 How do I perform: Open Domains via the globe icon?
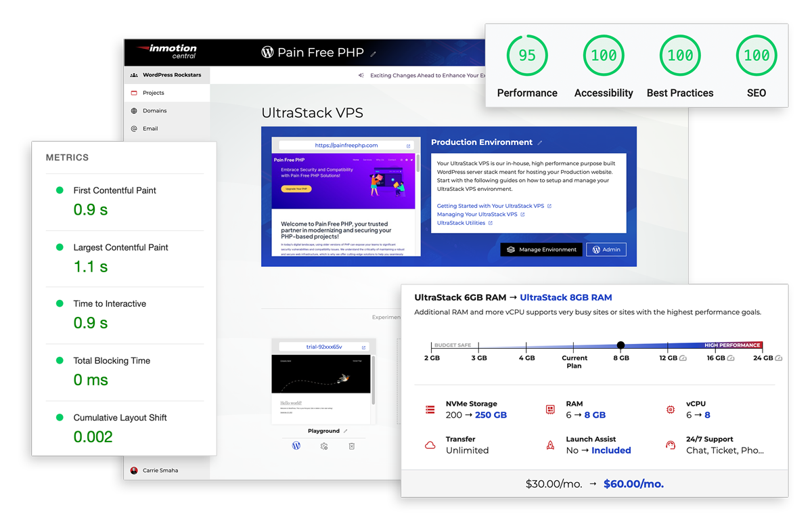click(134, 110)
